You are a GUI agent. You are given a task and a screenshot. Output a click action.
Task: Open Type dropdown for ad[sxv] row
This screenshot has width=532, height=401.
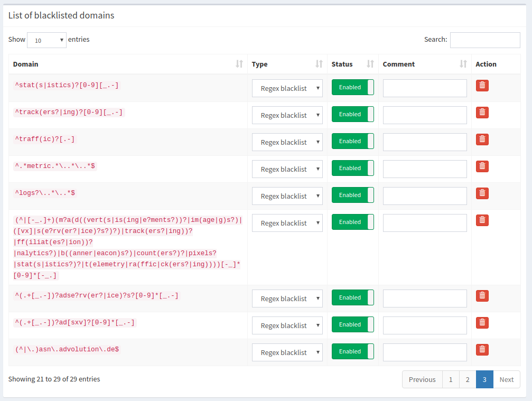point(287,325)
